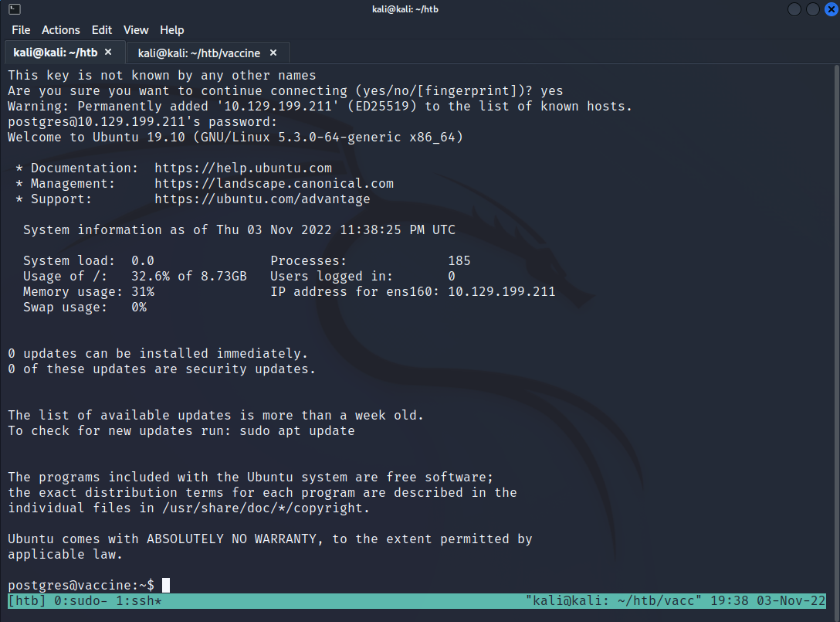The width and height of the screenshot is (840, 622).
Task: Open the File menu
Action: [x=21, y=30]
